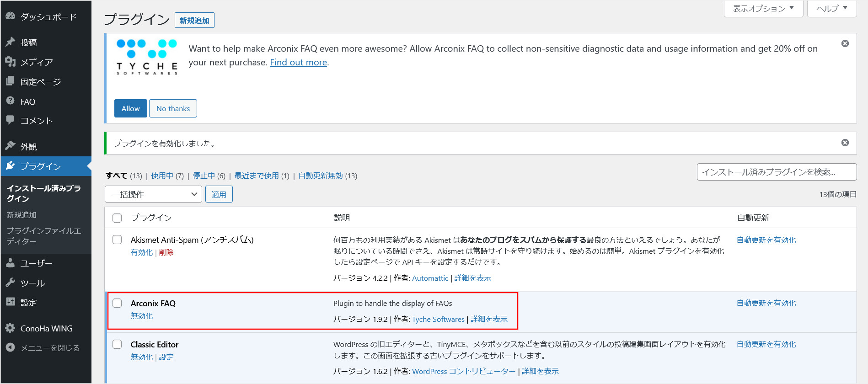Open プラグインファイルエディター submenu
This screenshot has width=868, height=384.
pyautogui.click(x=44, y=236)
